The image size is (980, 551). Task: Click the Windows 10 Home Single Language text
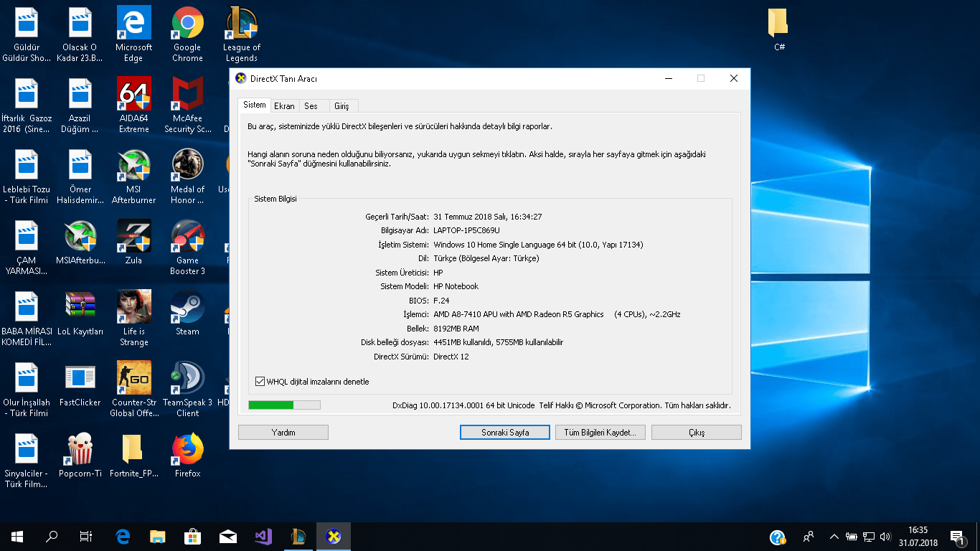[x=538, y=245]
